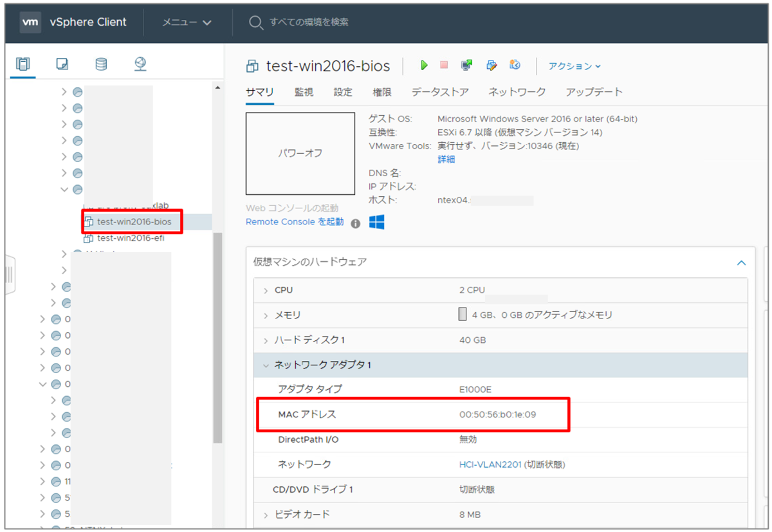
Task: Click the VM icon beside test-win2016-bios title
Action: click(253, 66)
